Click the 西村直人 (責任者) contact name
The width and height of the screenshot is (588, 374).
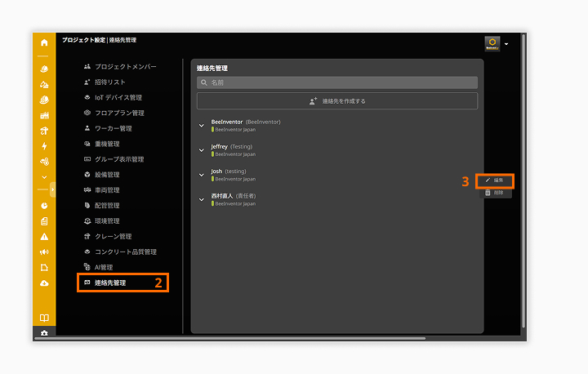coord(234,196)
